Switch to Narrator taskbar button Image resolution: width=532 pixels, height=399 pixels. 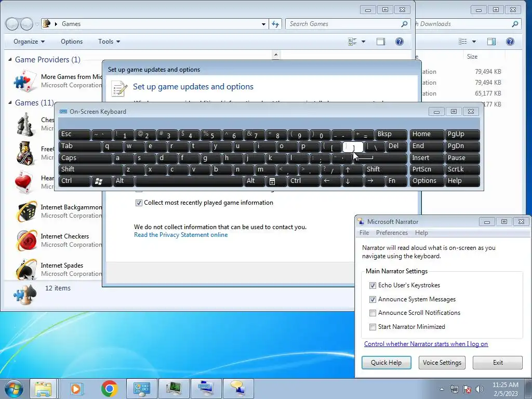(x=238, y=389)
